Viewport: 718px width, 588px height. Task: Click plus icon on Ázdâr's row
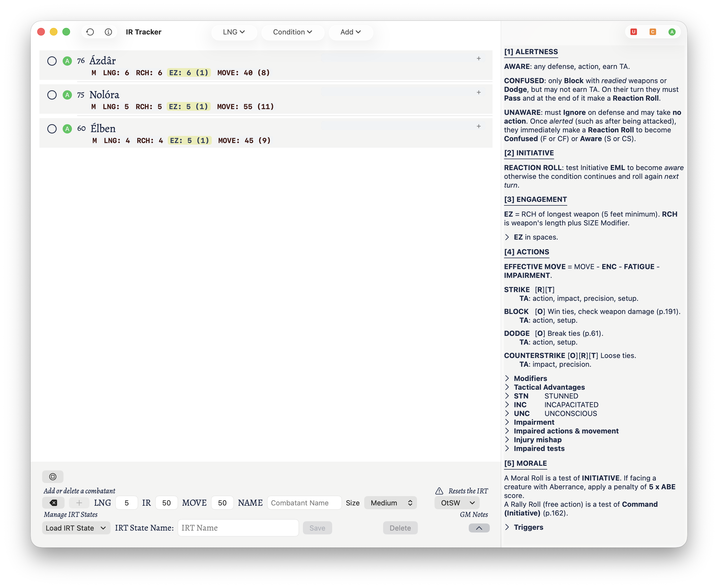click(479, 59)
